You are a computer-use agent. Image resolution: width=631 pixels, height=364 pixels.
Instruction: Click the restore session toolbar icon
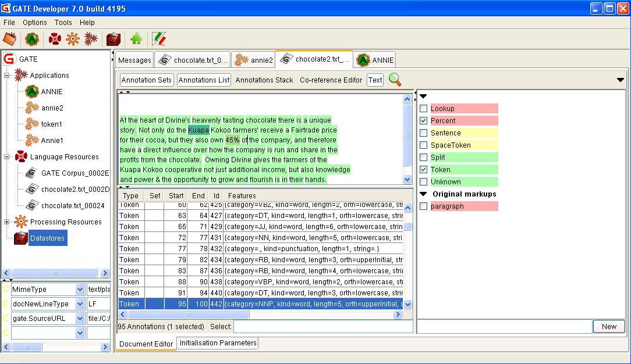click(x=10, y=39)
